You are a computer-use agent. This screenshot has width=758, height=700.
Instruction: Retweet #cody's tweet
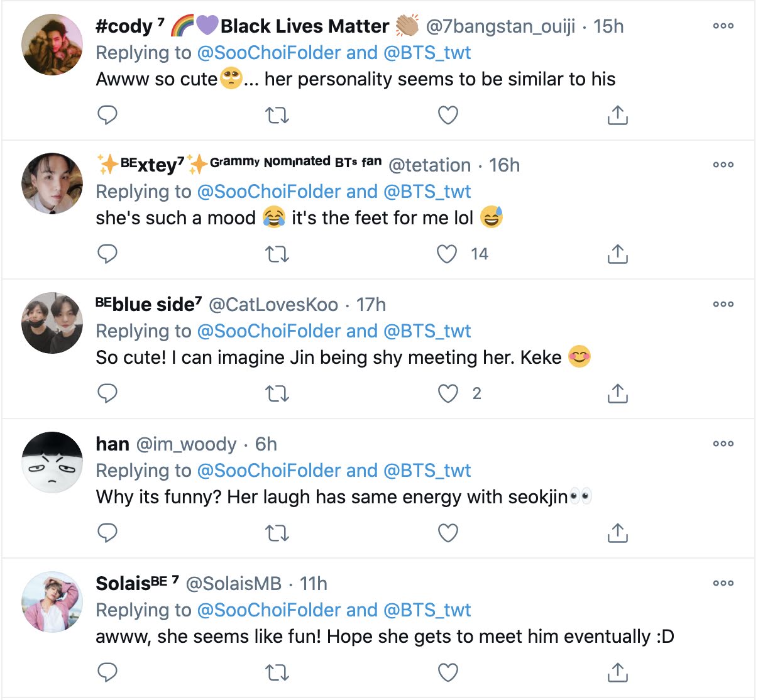277,115
